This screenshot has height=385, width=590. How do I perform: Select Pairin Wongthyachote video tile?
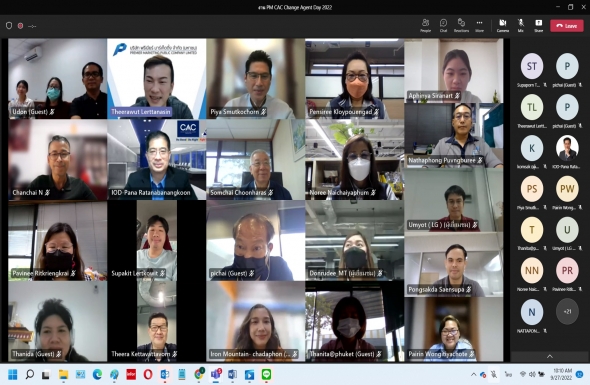[x=454, y=329]
